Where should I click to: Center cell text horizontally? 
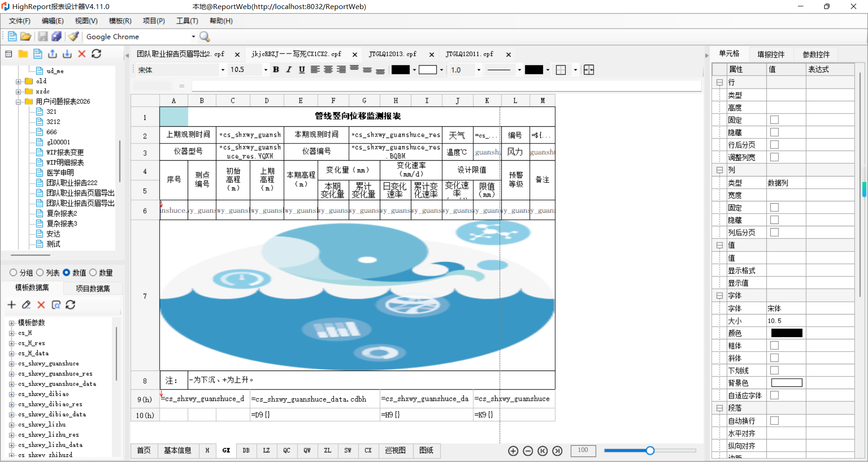(x=328, y=70)
